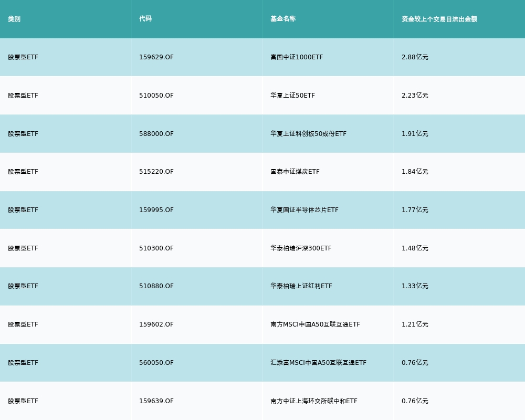This screenshot has height=420, width=525.
Task: Select fund name 汇添富MSCI中国A50互联互通ETF
Action: [x=319, y=363]
